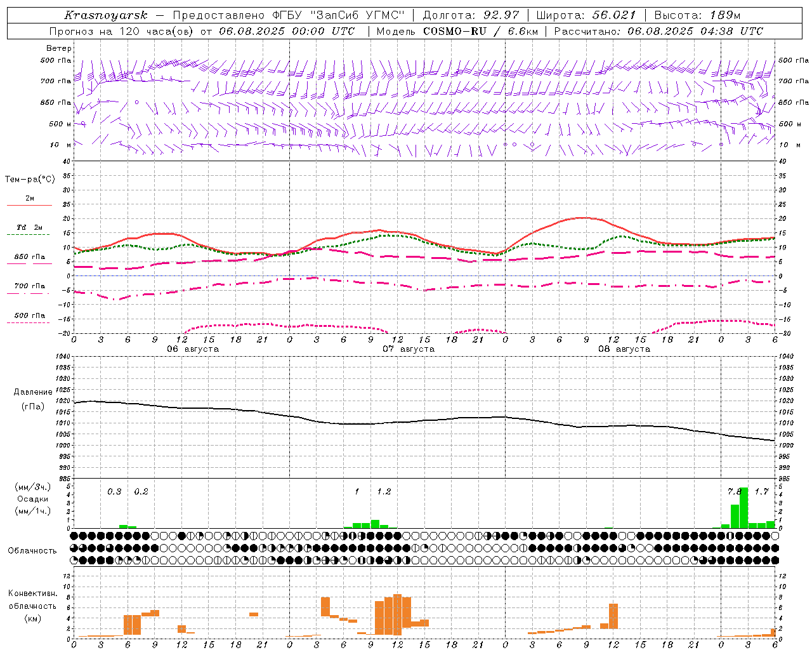Select the "Широта: 56.021" header text
The width and height of the screenshot is (812, 650).
click(x=586, y=15)
